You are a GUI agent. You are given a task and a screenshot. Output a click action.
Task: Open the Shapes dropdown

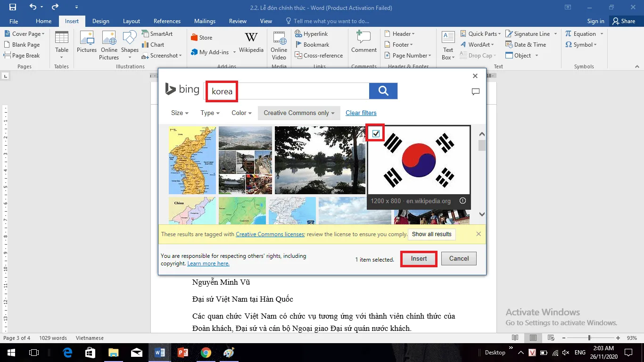tap(130, 45)
